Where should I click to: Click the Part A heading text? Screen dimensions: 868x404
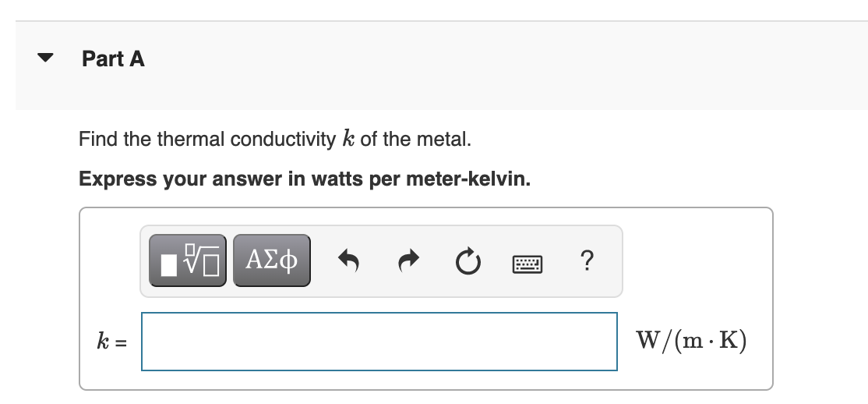pyautogui.click(x=114, y=58)
